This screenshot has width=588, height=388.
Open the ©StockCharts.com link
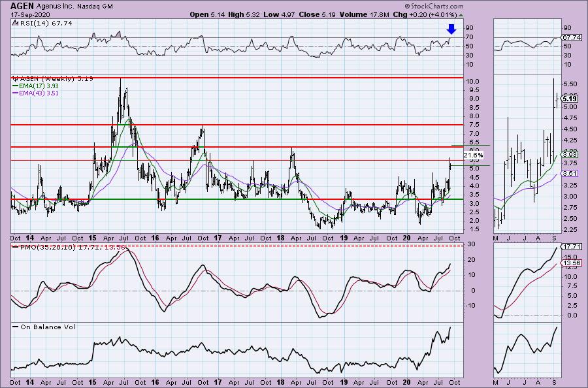434,6
